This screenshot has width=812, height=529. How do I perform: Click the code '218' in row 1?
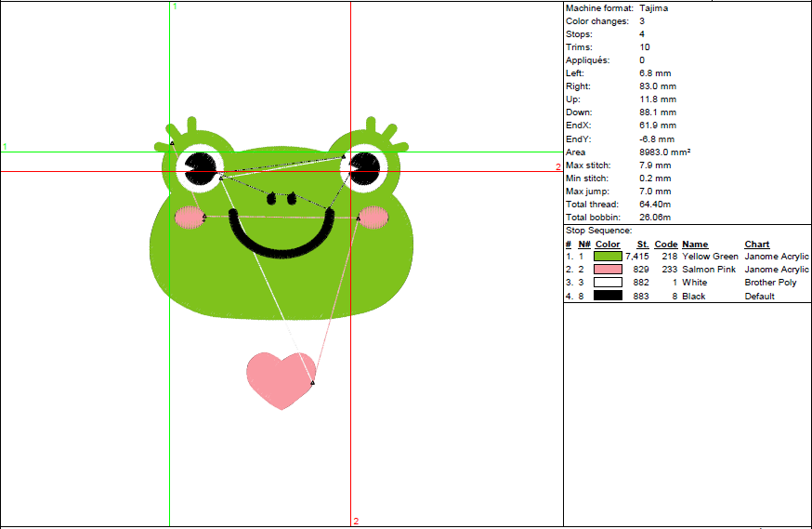(x=670, y=257)
